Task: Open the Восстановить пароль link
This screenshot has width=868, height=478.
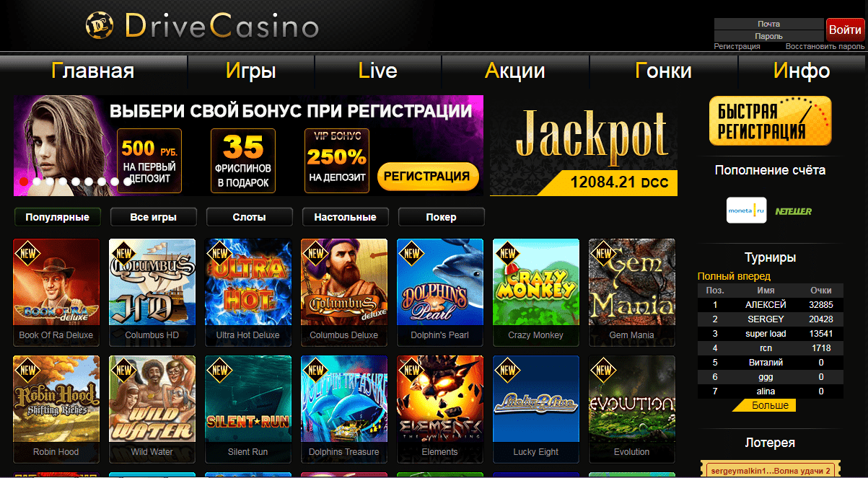Action: click(825, 46)
